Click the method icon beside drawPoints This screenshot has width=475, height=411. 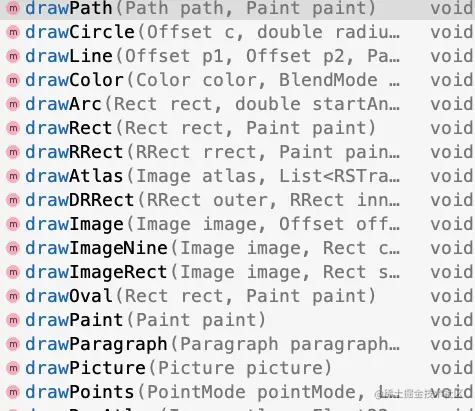13,392
